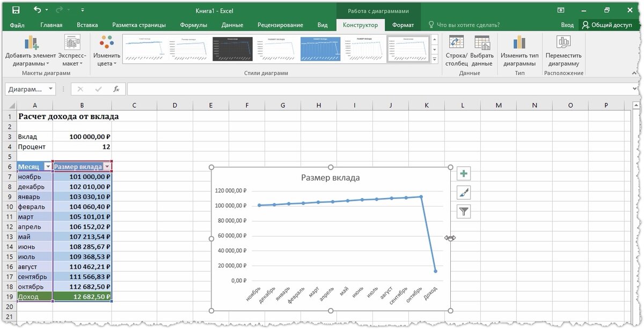This screenshot has height=329, width=644.
Task: Click the chart title Размер вклада
Action: coord(330,178)
